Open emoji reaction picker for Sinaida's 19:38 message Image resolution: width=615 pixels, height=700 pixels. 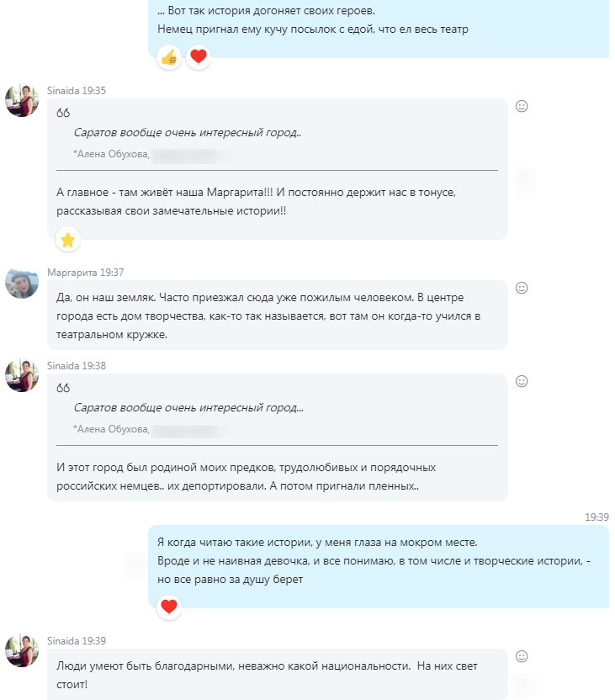[522, 381]
